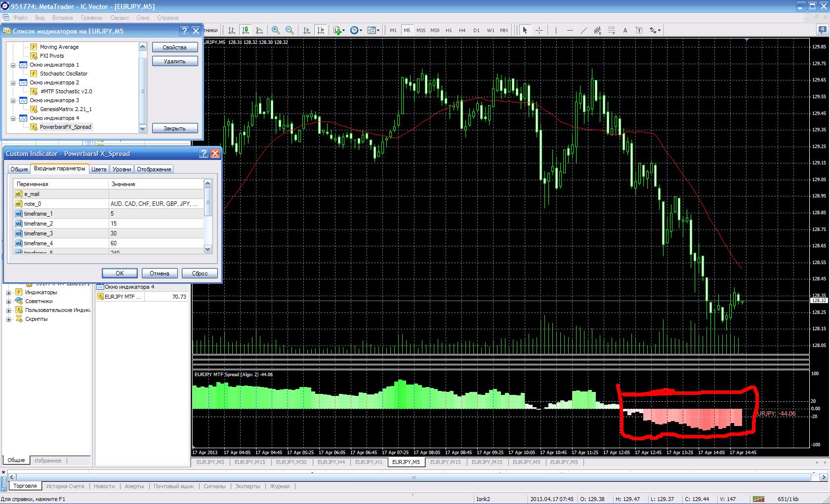Confirm with OK button
The image size is (830, 504).
pos(120,273)
